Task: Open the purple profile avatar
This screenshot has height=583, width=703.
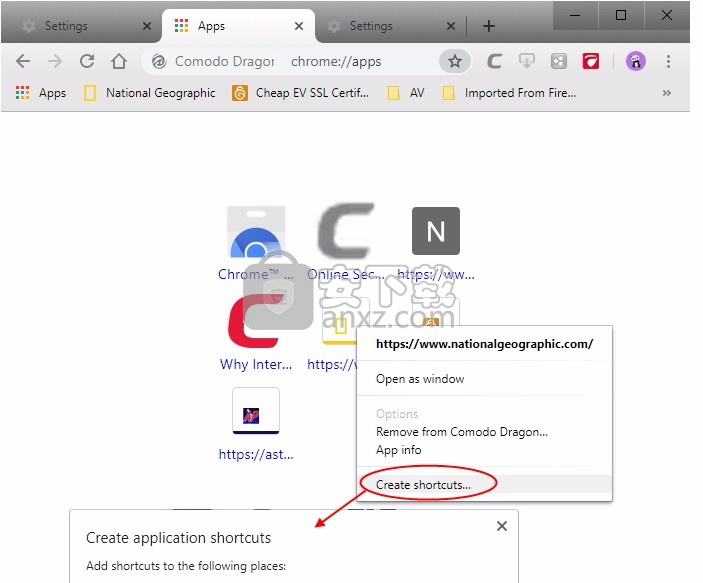Action: (x=636, y=61)
